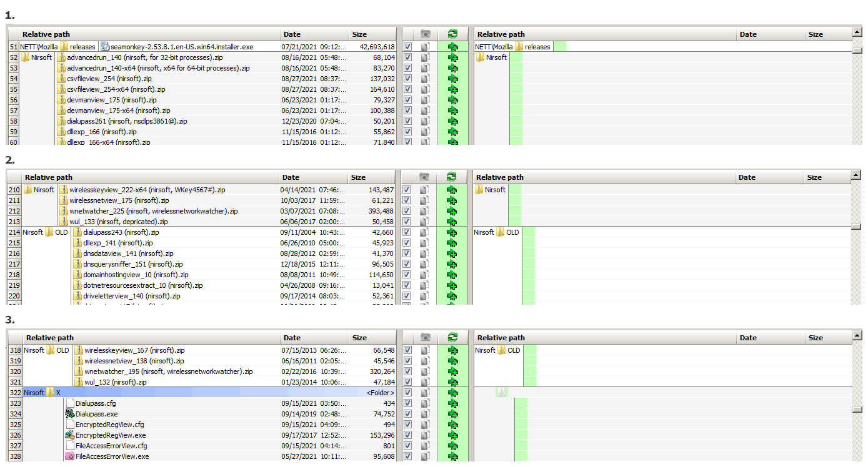Click the <Folder> size label in row 322

(381, 393)
